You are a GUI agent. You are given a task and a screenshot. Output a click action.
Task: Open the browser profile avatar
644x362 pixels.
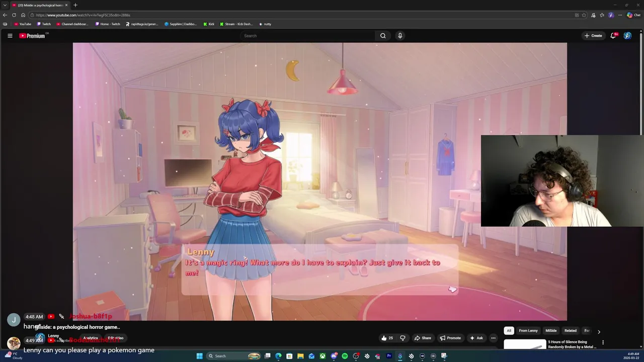click(611, 15)
